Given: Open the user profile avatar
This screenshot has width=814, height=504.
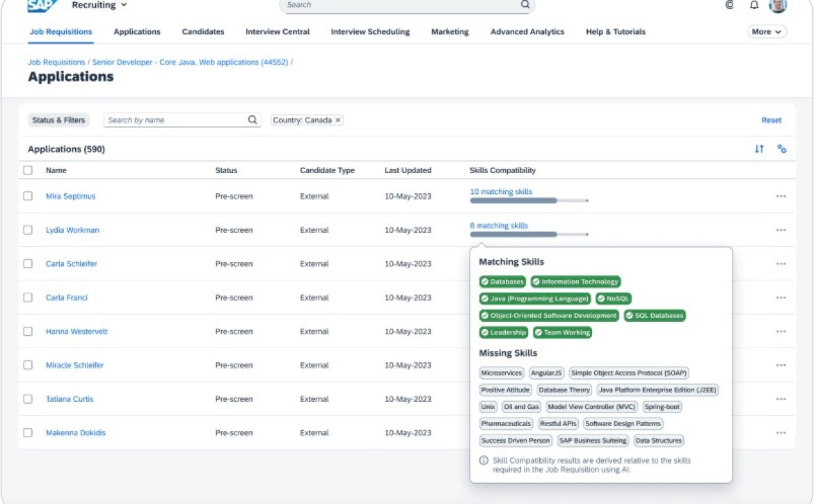Looking at the screenshot, I should pyautogui.click(x=777, y=6).
